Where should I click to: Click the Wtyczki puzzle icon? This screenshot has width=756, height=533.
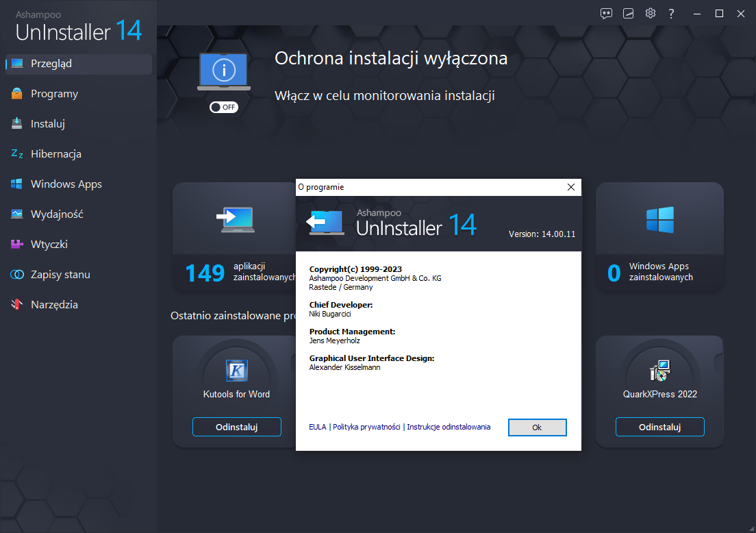coord(17,244)
